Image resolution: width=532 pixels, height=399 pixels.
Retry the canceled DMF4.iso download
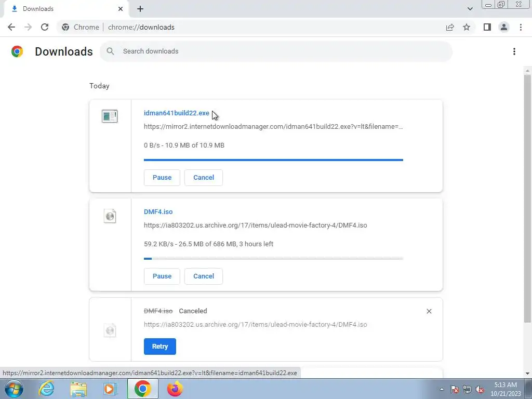(160, 347)
